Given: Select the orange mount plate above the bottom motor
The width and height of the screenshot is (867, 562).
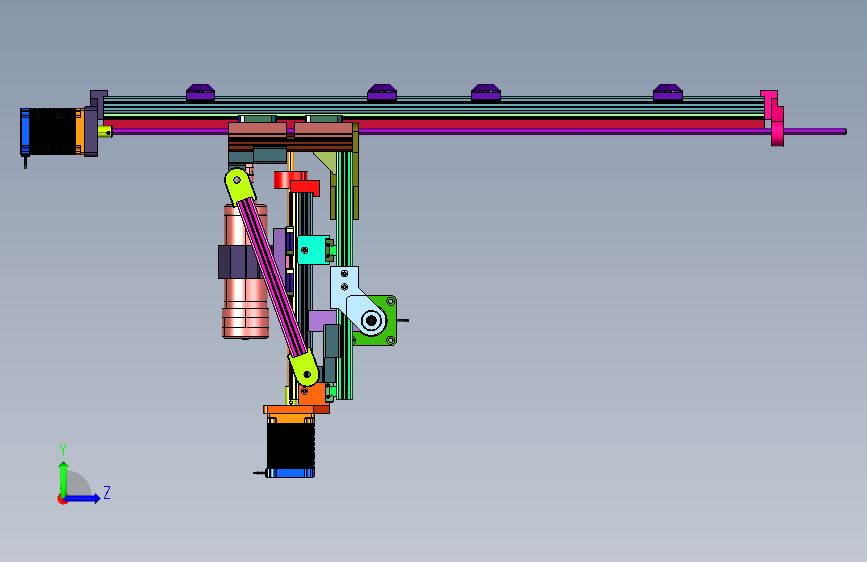Looking at the screenshot, I should [296, 410].
